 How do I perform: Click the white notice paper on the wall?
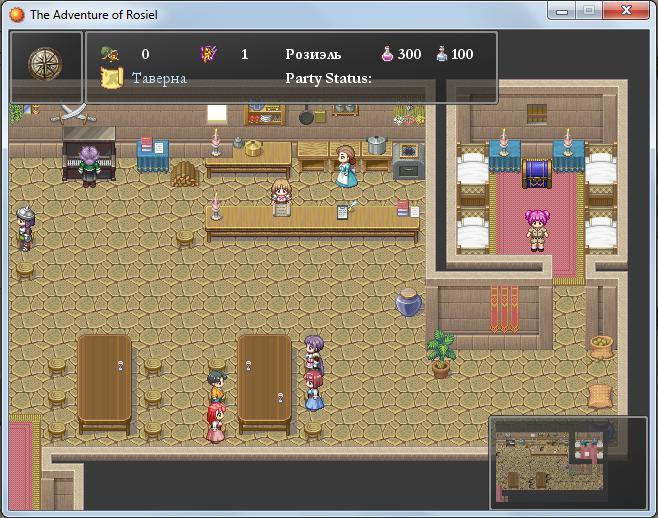[217, 113]
